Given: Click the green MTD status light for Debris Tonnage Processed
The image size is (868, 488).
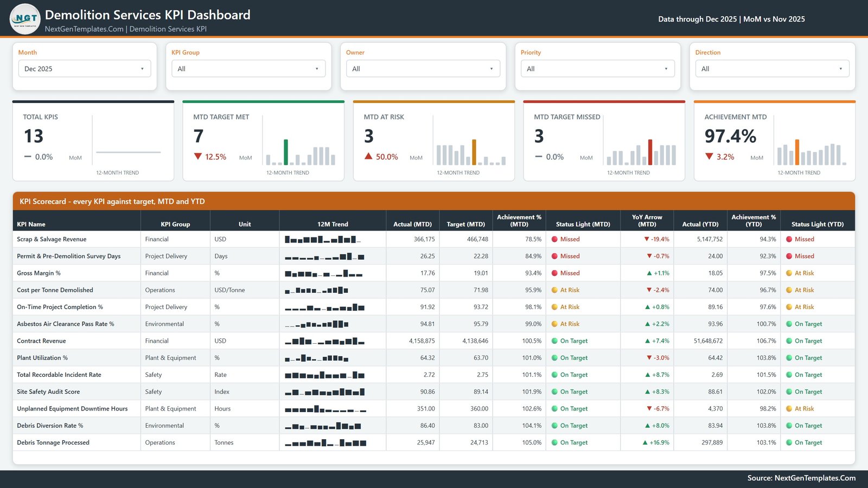Looking at the screenshot, I should tap(555, 442).
